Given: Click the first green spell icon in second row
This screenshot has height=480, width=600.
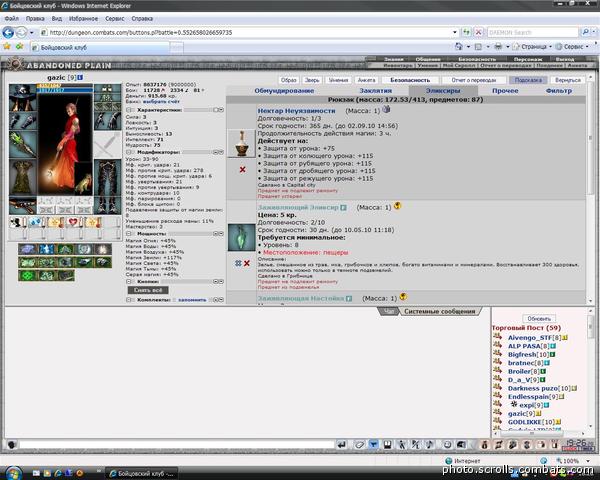Looking at the screenshot, I should tap(27, 262).
